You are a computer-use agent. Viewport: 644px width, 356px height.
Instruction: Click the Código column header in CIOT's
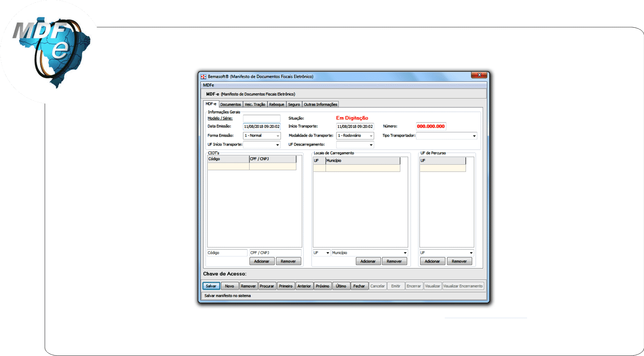(228, 159)
